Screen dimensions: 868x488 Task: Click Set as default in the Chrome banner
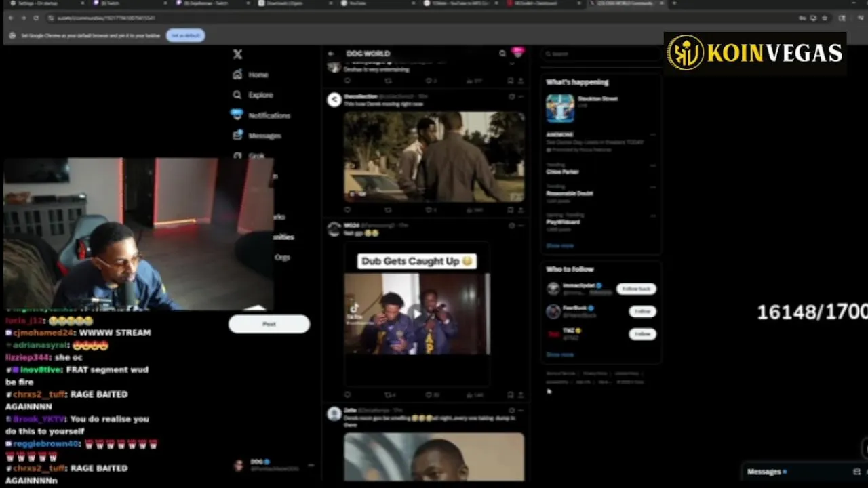coord(185,35)
